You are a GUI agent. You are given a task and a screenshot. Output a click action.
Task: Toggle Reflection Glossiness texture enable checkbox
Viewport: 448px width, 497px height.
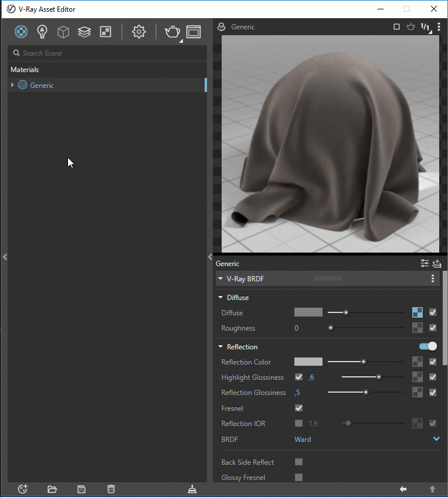(x=433, y=393)
